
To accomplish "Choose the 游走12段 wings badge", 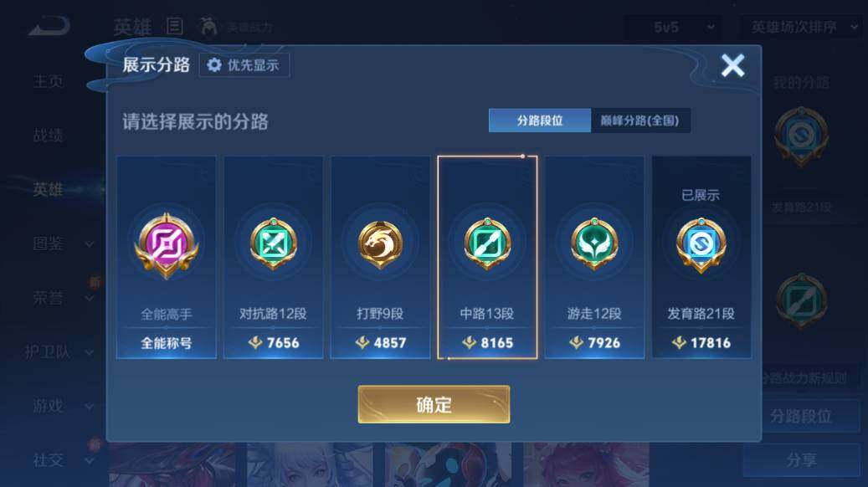I will point(594,243).
